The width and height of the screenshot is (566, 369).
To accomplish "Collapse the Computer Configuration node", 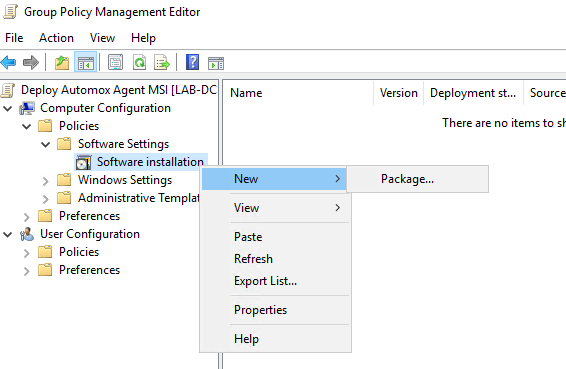I will click(x=8, y=108).
